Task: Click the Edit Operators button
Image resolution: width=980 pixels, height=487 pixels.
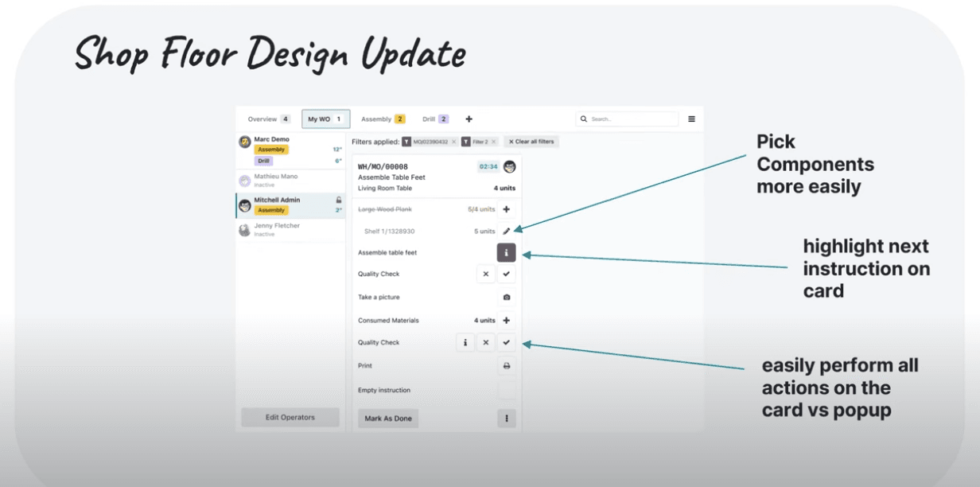Action: tap(290, 418)
